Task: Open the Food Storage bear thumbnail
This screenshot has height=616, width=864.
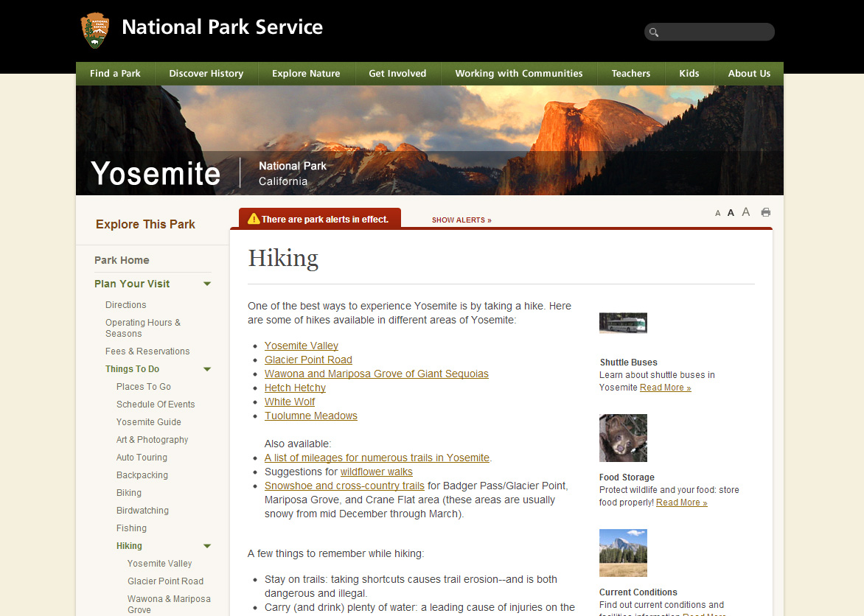Action: tap(623, 438)
